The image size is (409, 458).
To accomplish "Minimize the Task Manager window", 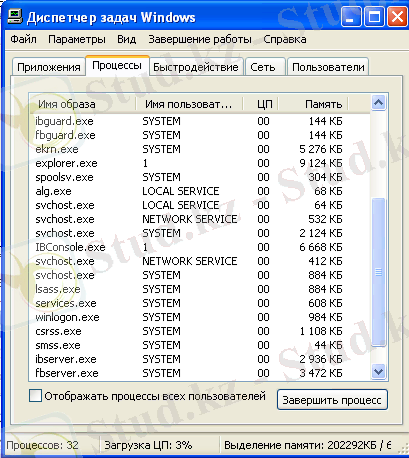I will click(x=351, y=17).
